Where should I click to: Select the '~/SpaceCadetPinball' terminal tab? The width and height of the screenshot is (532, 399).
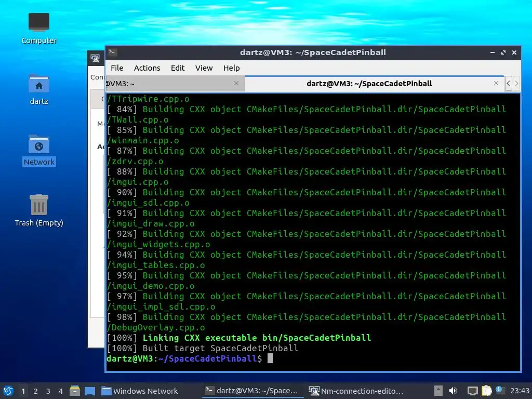[374, 84]
